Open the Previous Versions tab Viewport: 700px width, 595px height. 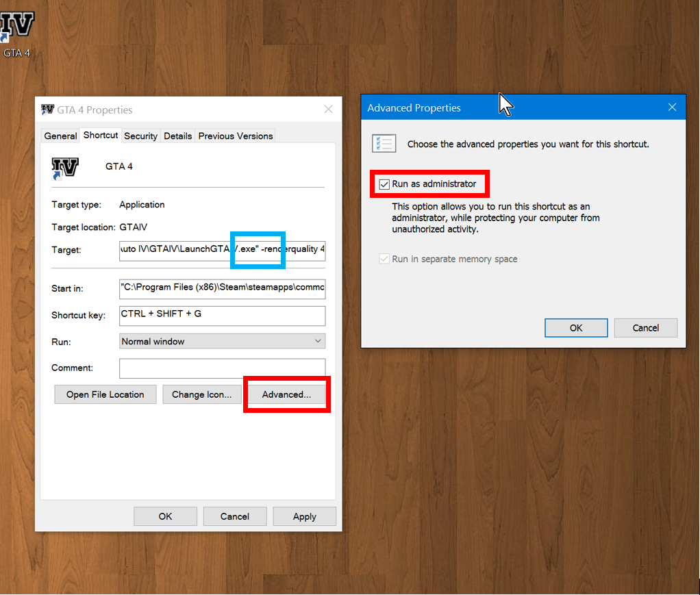(x=235, y=136)
